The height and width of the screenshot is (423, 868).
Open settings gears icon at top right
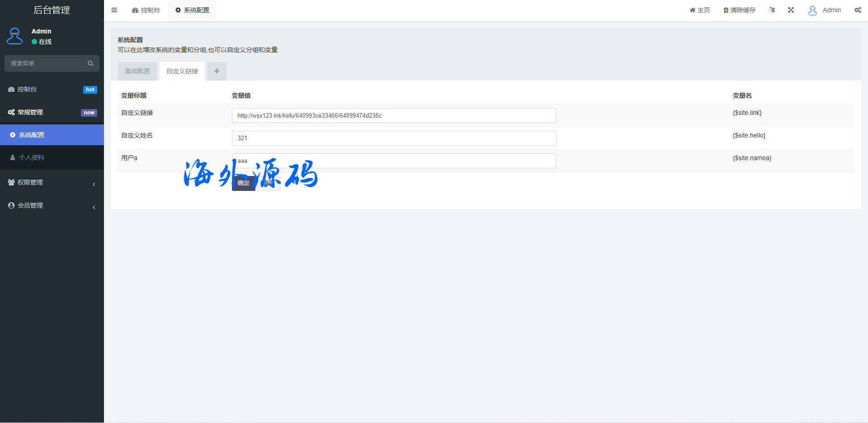tap(858, 10)
